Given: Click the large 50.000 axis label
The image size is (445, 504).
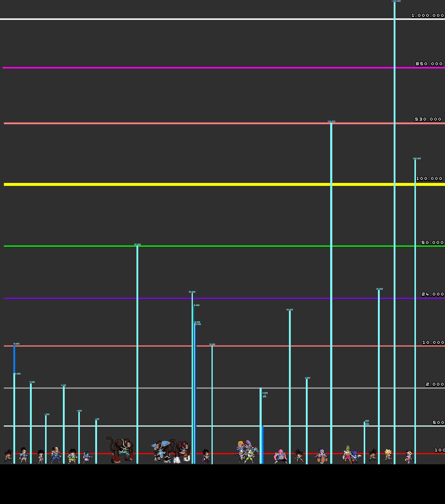Looking at the screenshot, I should (433, 243).
